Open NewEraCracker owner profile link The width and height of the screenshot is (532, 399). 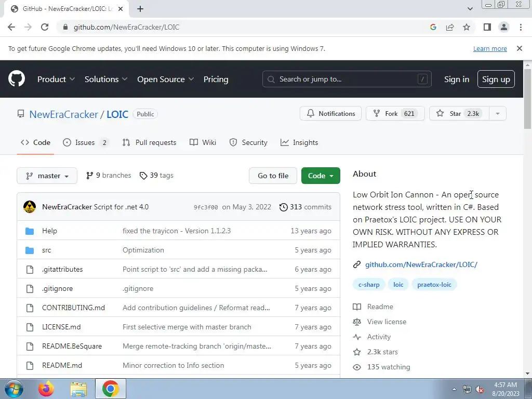pos(63,114)
